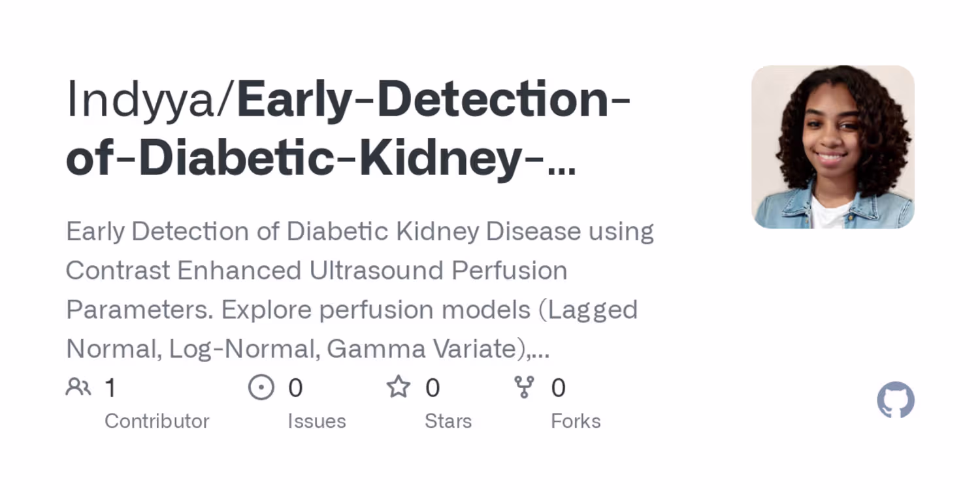Click the "Issues" label
The width and height of the screenshot is (980, 490).
click(316, 421)
